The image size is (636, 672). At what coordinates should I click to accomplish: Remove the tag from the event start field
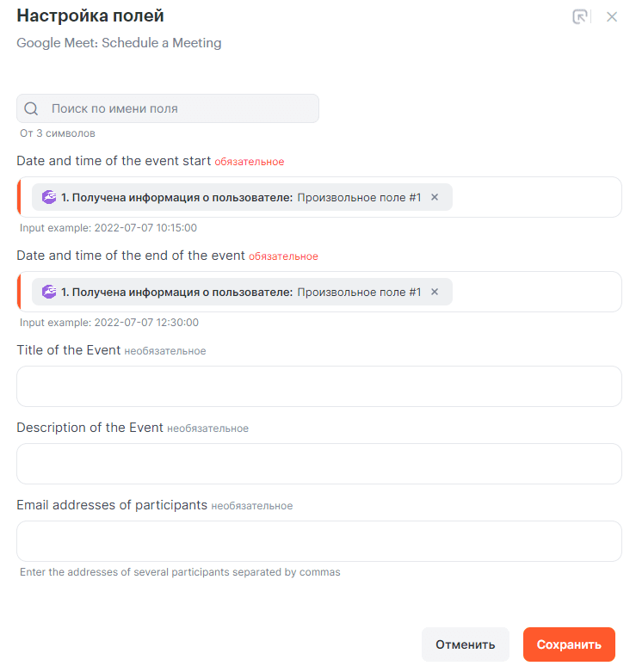pos(435,197)
